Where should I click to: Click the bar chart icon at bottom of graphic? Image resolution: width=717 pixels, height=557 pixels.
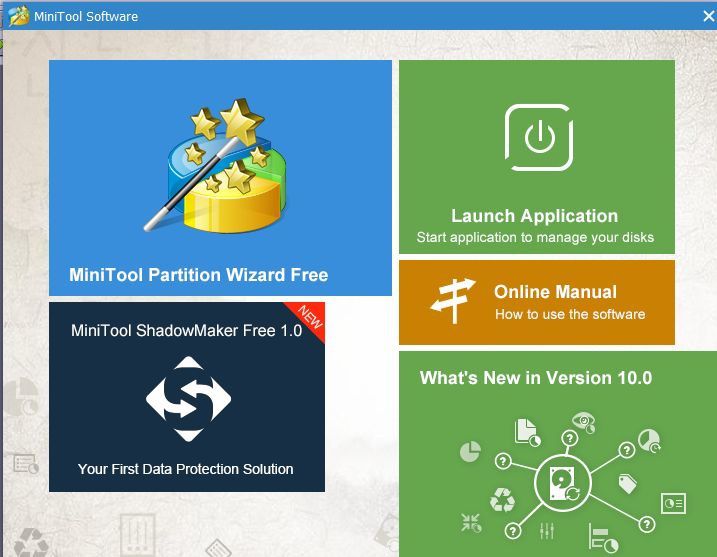[603, 538]
